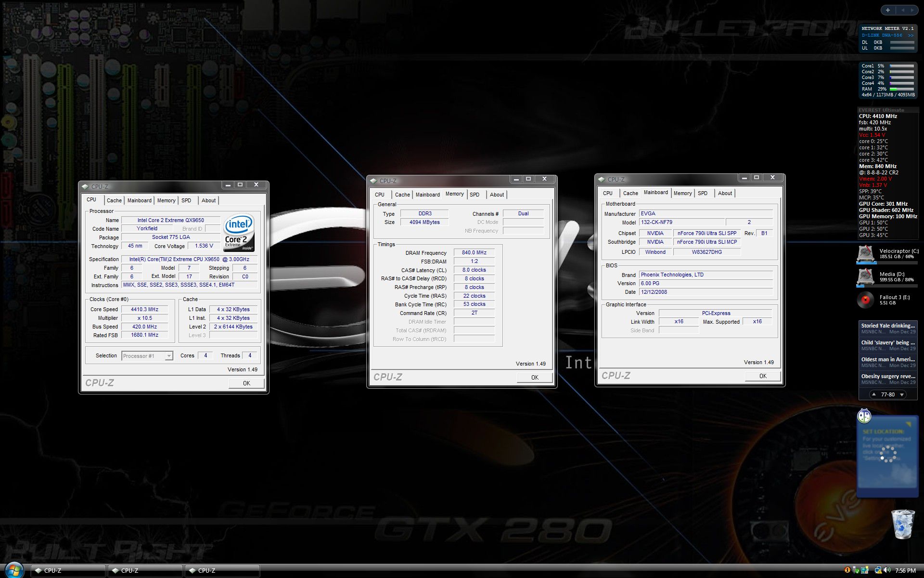This screenshot has height=578, width=924.
Task: Click the Code Name value 'Yorkfield'
Action: tap(147, 229)
